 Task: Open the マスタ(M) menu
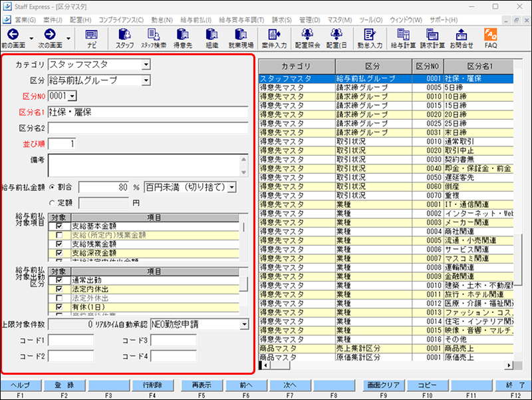(340, 20)
